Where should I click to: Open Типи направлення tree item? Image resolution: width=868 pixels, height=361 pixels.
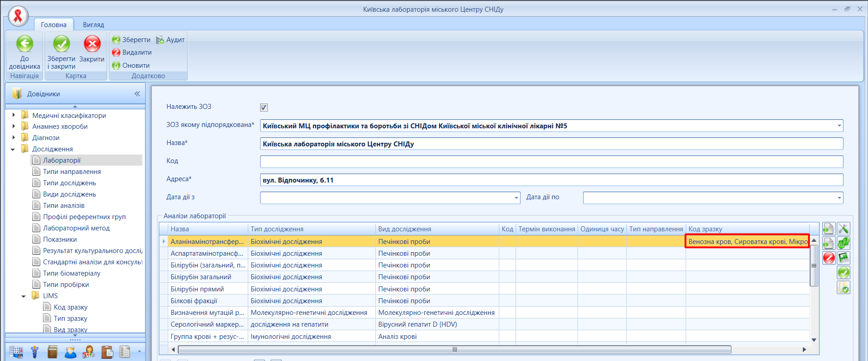pos(72,172)
